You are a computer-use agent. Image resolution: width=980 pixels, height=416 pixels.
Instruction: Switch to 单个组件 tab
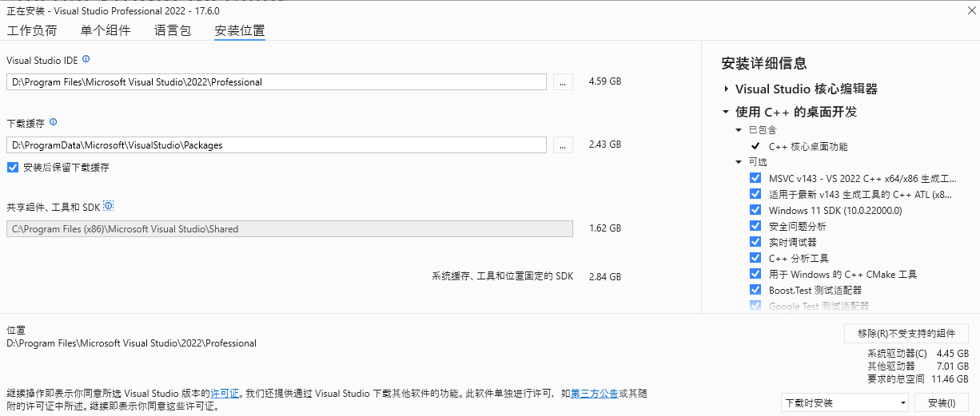(106, 30)
